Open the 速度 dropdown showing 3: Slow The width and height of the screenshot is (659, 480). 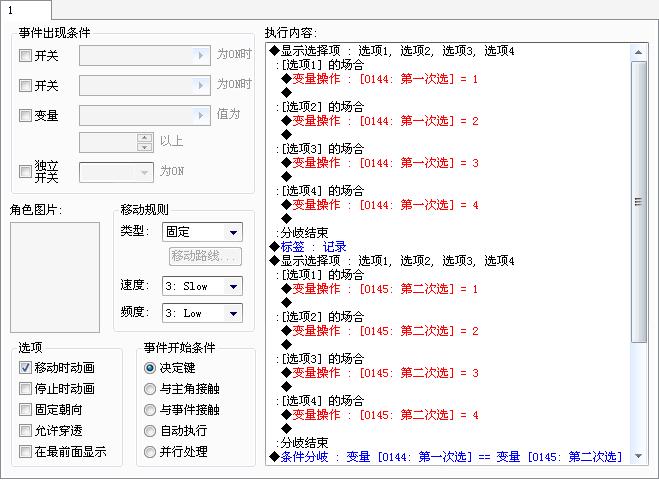202,286
